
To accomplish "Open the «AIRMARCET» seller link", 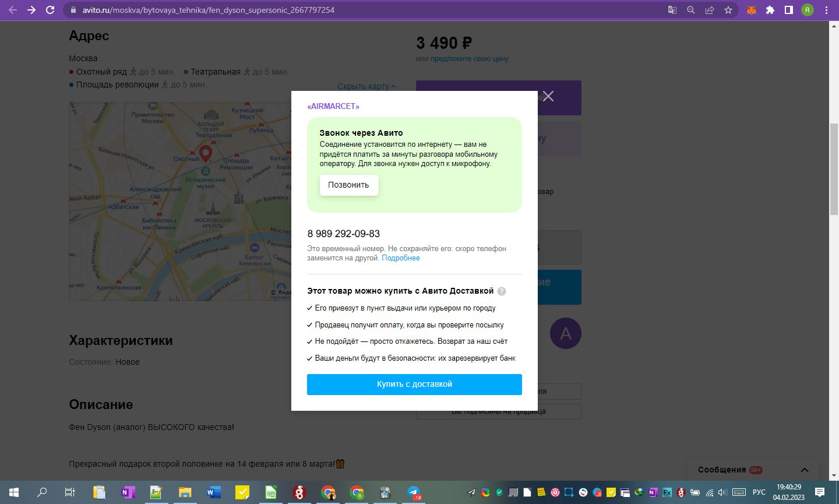I will 333,106.
